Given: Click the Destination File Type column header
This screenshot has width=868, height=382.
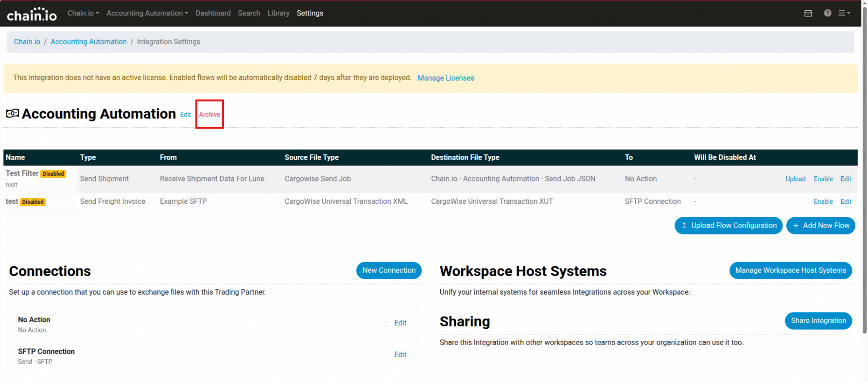Looking at the screenshot, I should (x=465, y=157).
